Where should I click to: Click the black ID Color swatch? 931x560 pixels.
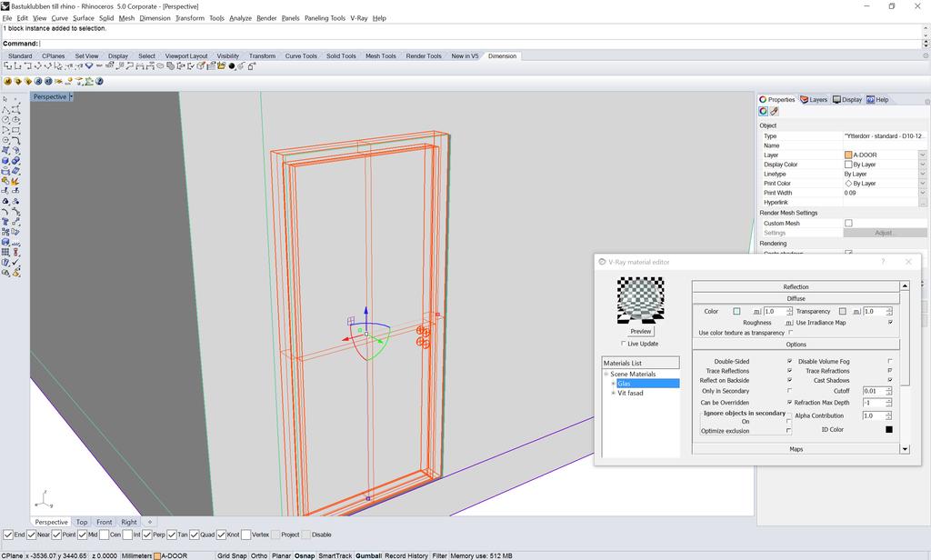tap(889, 429)
